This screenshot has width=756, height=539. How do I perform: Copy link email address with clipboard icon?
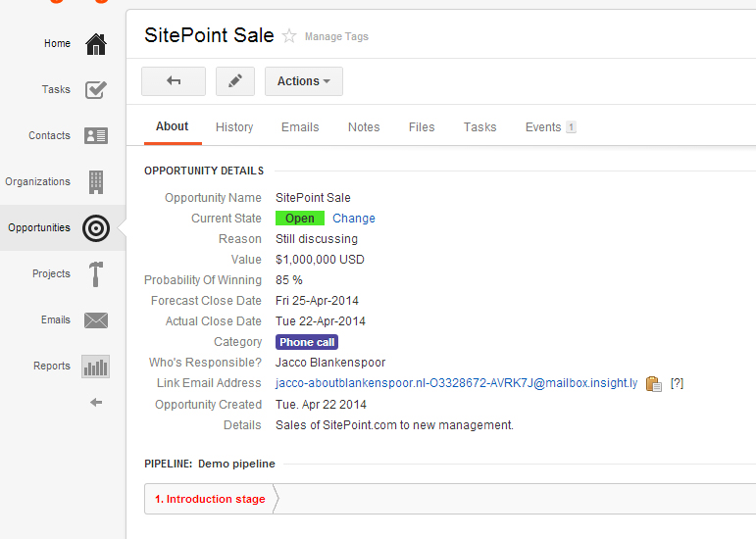click(654, 383)
